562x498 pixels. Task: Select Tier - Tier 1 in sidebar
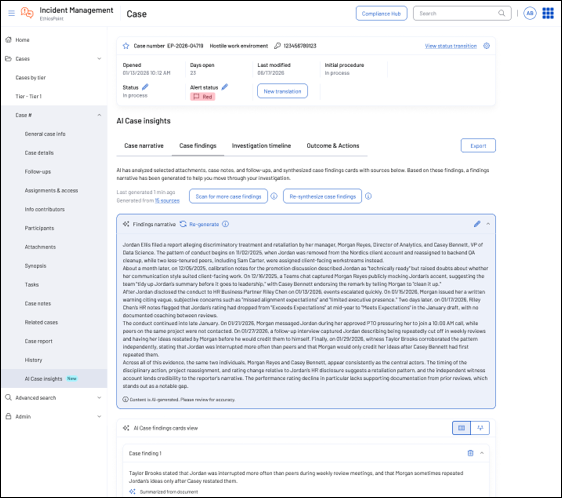[28, 96]
